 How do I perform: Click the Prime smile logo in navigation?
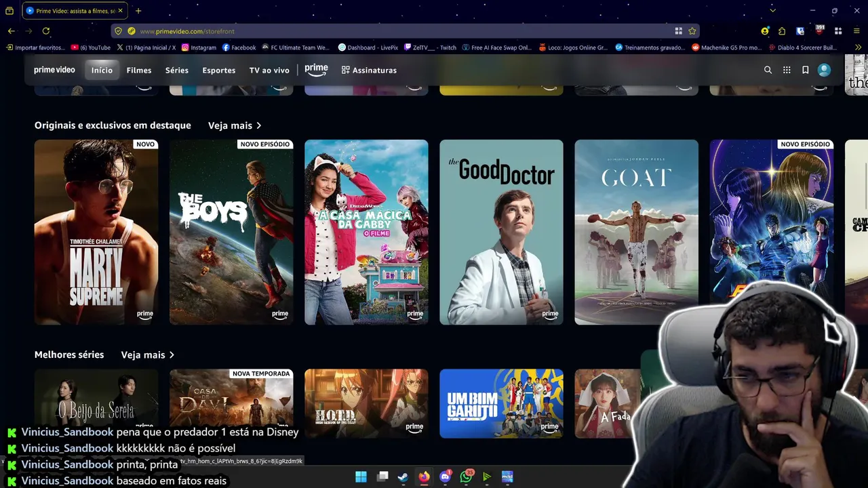pos(316,70)
